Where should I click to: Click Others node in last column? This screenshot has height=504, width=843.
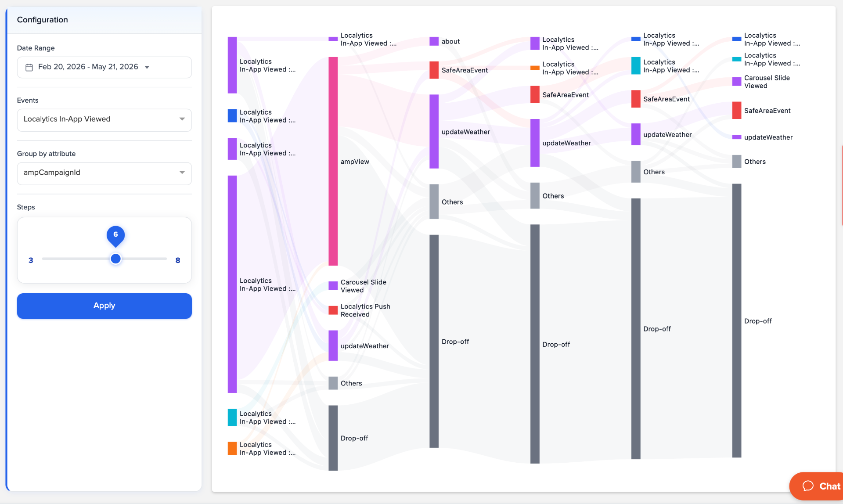click(737, 161)
